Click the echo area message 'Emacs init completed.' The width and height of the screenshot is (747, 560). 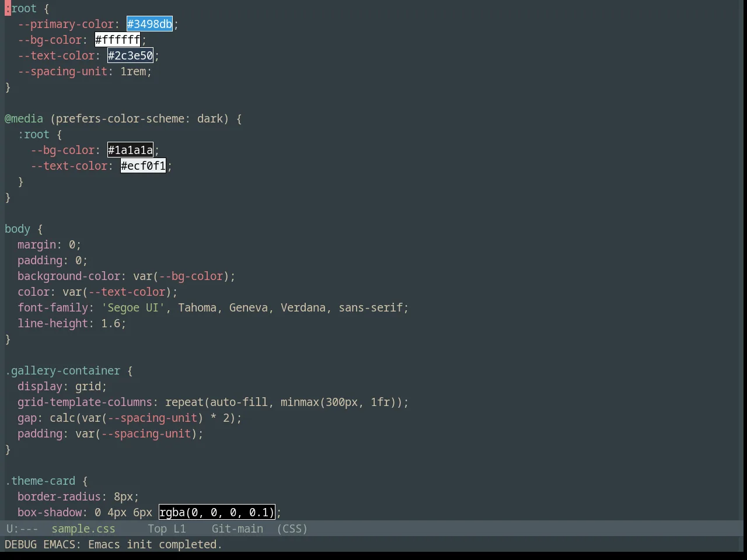coord(155,544)
